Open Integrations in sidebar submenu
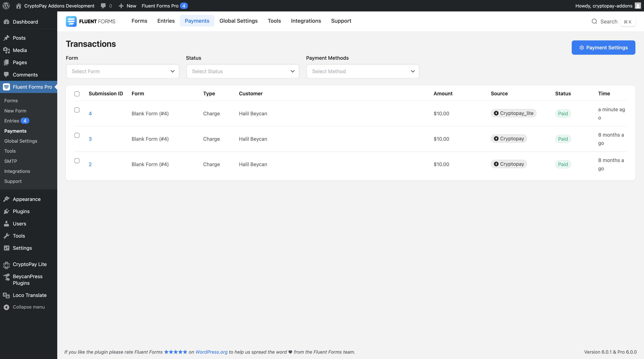 coord(17,171)
